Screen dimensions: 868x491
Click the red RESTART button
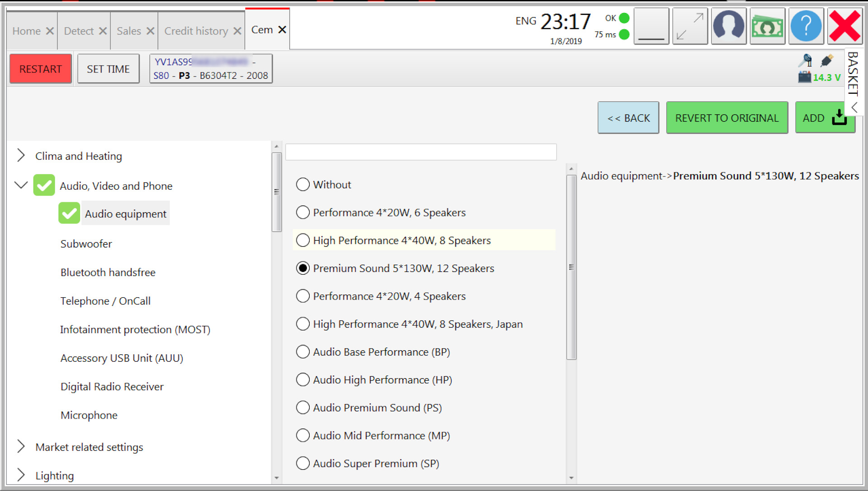coord(41,69)
